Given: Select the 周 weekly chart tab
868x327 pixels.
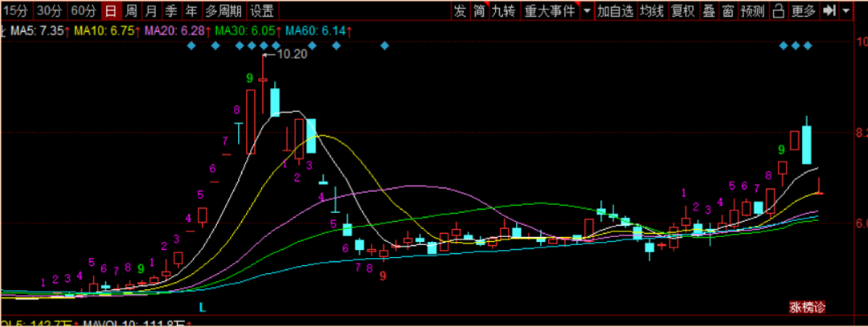Looking at the screenshot, I should tap(131, 10).
